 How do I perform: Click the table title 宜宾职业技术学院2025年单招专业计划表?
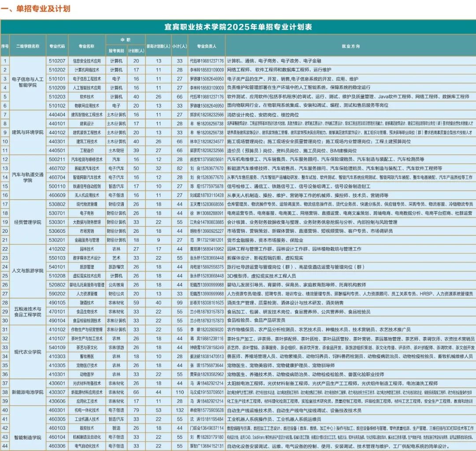(x=238, y=26)
